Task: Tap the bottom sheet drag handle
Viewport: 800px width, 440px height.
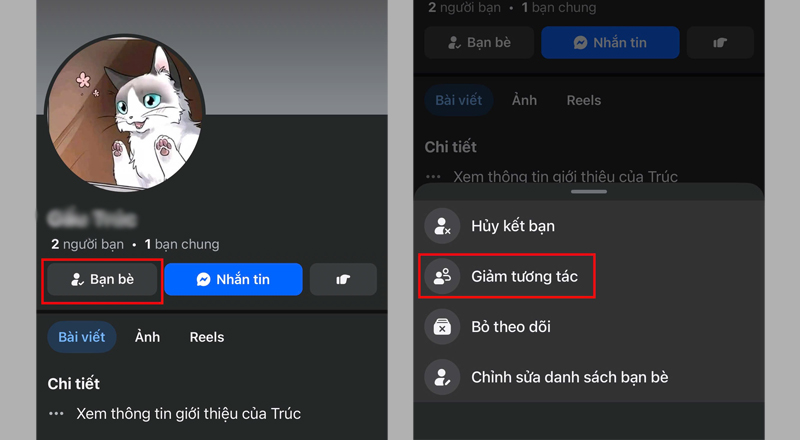Action: coord(589,192)
